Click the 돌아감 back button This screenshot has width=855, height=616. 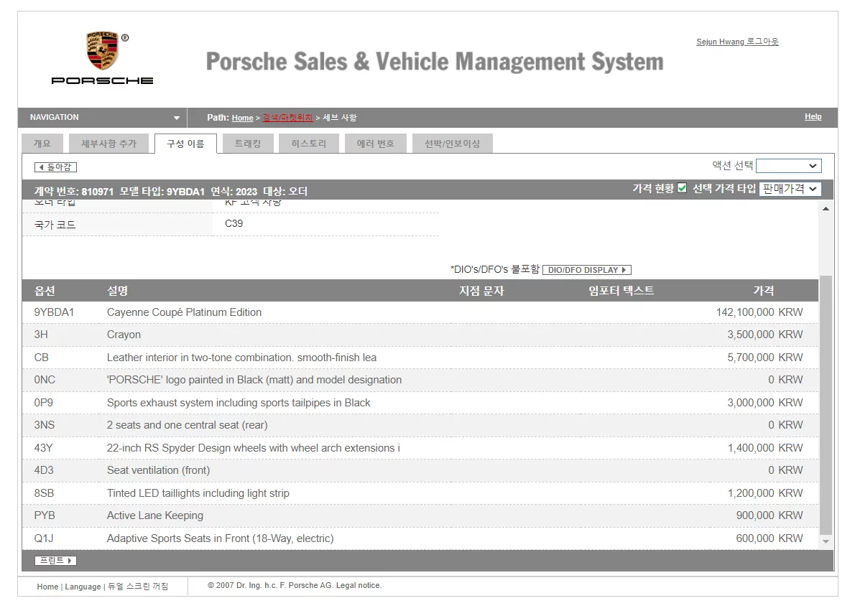click(55, 167)
